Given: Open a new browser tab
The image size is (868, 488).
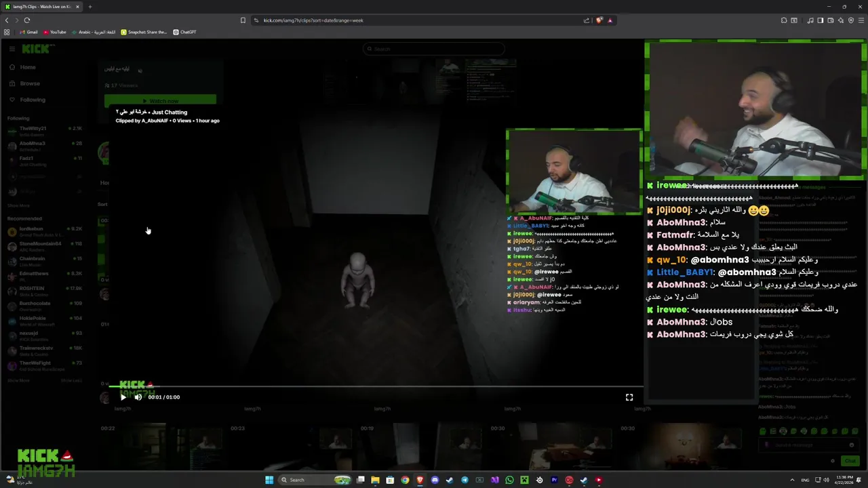Looking at the screenshot, I should (x=90, y=7).
